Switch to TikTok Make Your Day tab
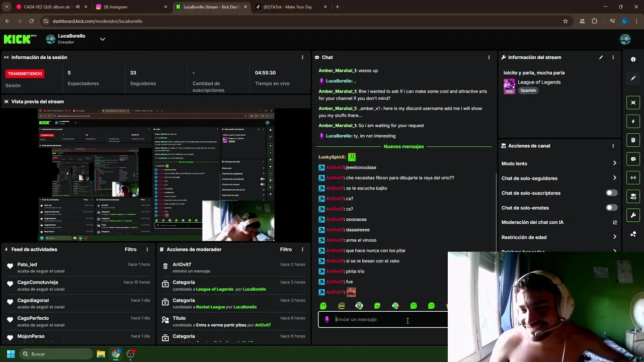This screenshot has height=362, width=644. tap(291, 7)
